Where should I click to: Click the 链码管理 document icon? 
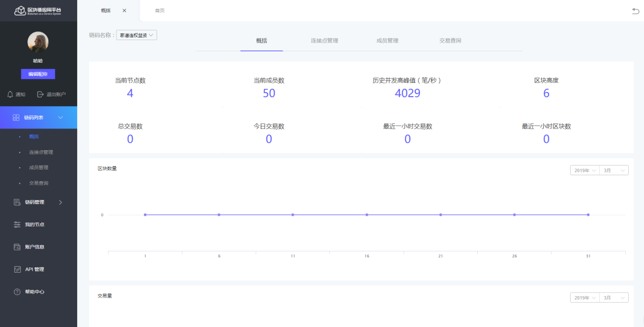tap(17, 202)
